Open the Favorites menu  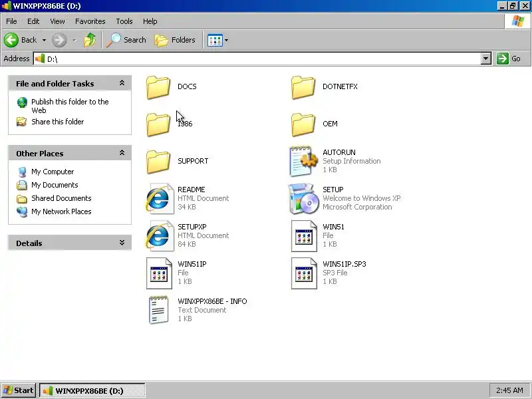tap(90, 21)
